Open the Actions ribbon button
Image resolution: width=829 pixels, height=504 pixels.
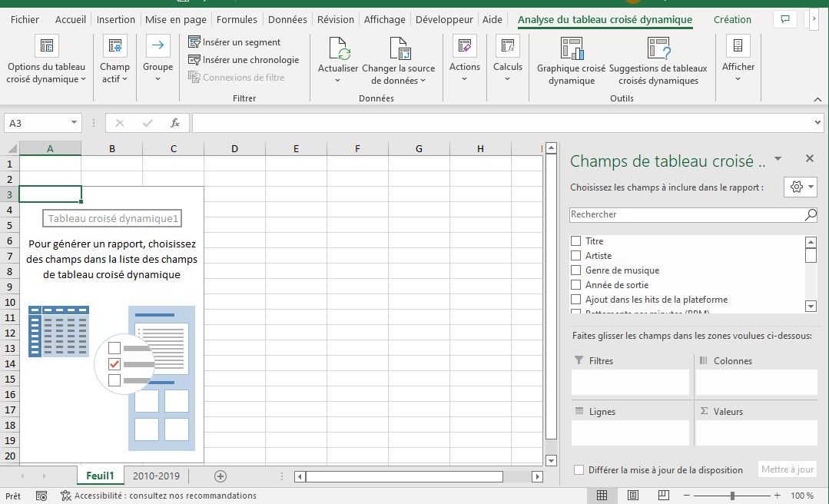click(465, 59)
